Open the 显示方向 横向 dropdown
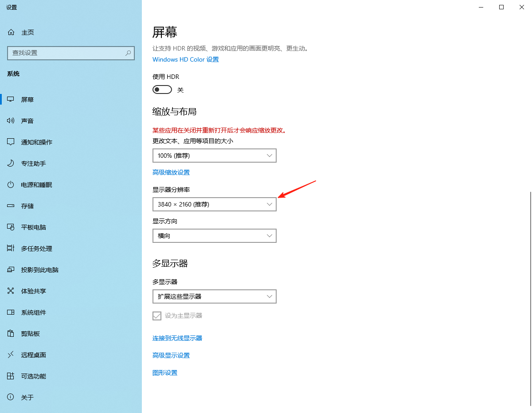Viewport: 532px width, 413px height. pyautogui.click(x=214, y=236)
